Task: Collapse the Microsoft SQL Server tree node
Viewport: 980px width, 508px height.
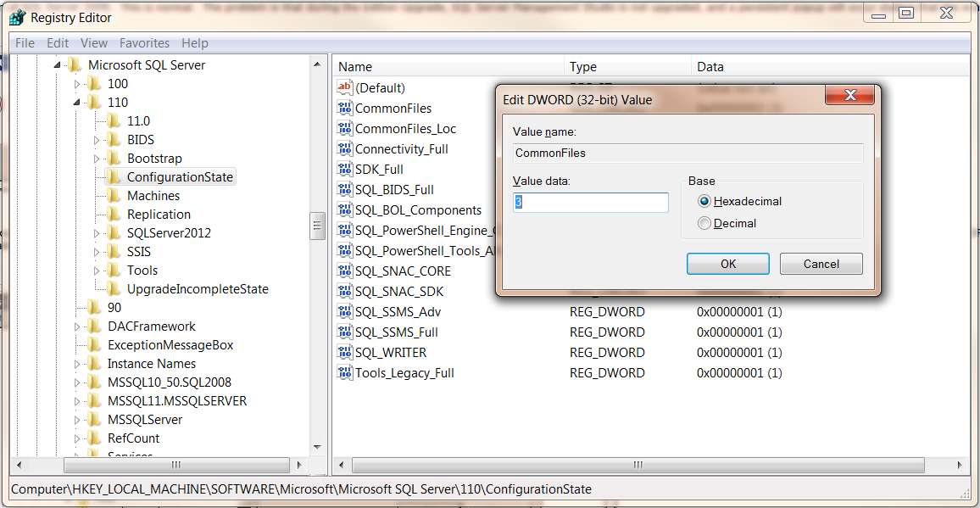Action: coord(58,65)
